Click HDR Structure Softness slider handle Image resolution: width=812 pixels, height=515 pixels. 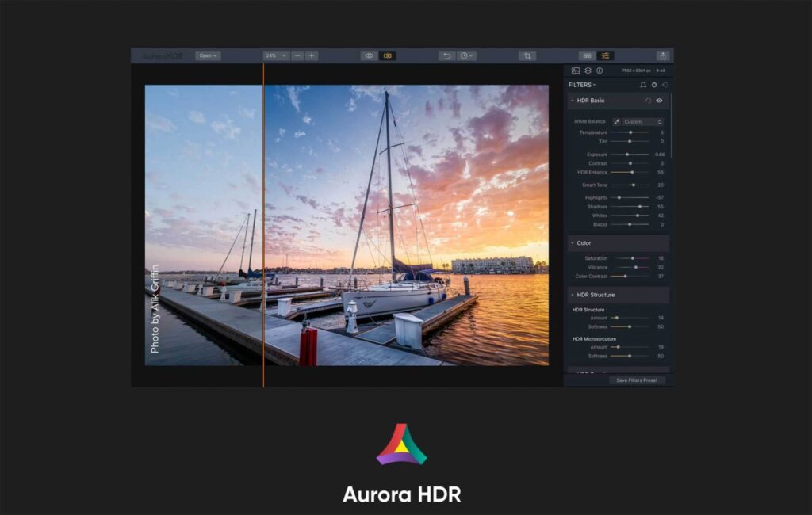tap(630, 326)
